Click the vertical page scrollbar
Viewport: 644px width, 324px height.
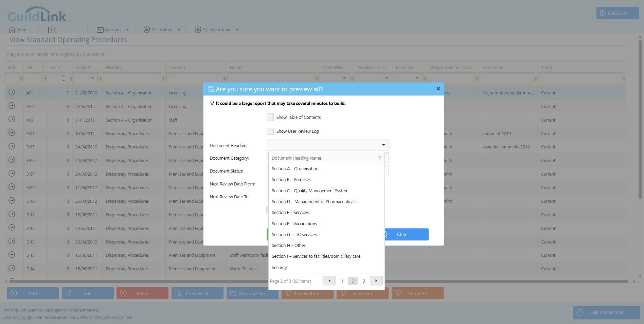coord(640,119)
